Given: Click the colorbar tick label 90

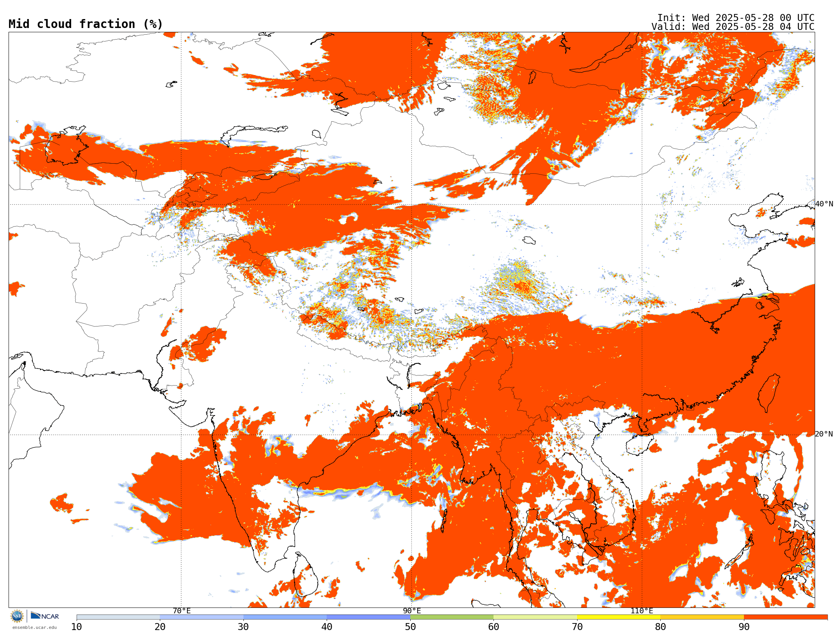Looking at the screenshot, I should (744, 627).
